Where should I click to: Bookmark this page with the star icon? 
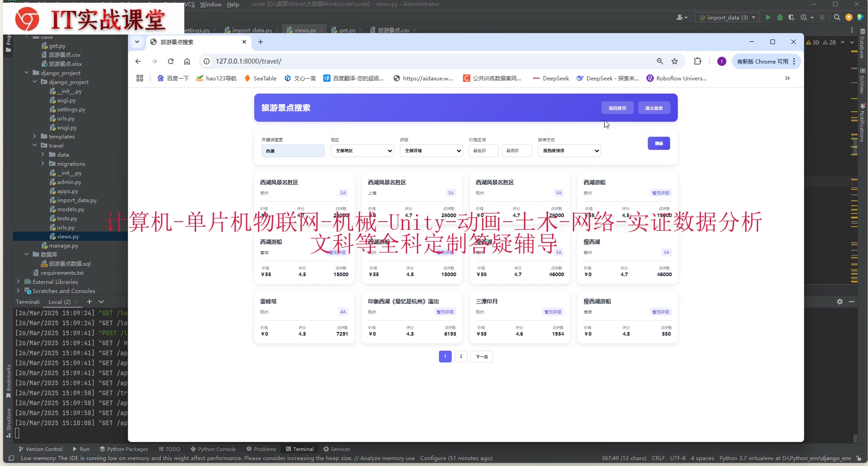click(x=675, y=61)
